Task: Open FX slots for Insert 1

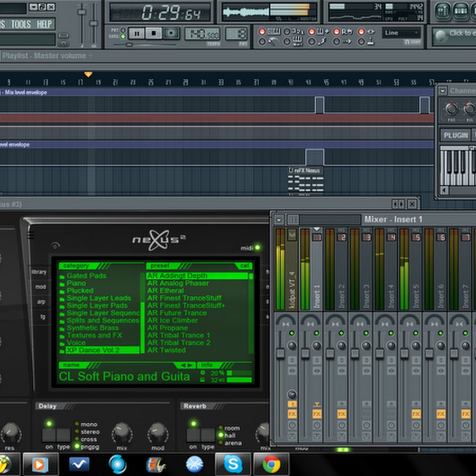Action: click(317, 414)
